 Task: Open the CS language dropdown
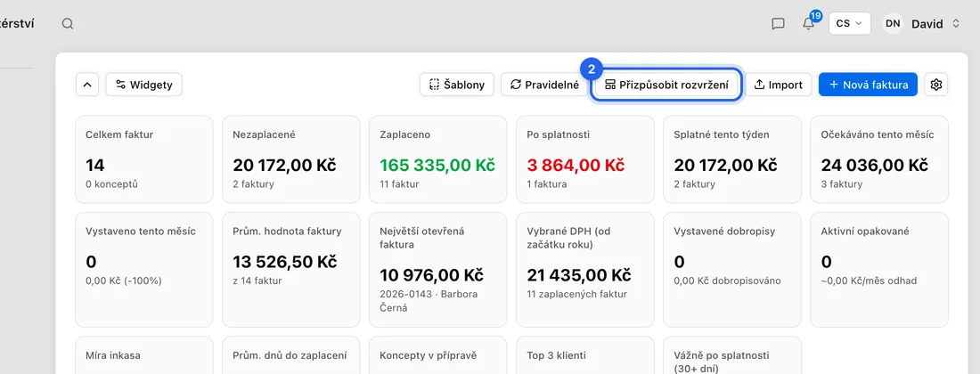(849, 23)
